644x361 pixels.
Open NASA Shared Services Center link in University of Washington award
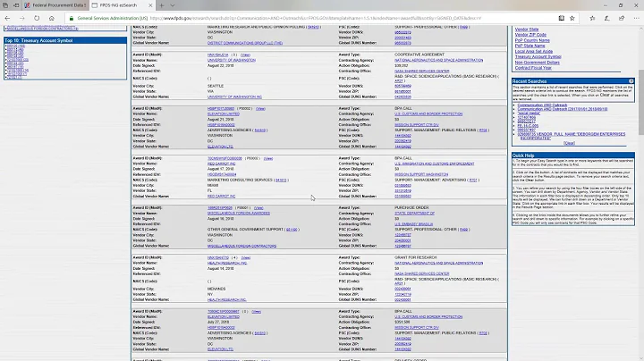(422, 71)
